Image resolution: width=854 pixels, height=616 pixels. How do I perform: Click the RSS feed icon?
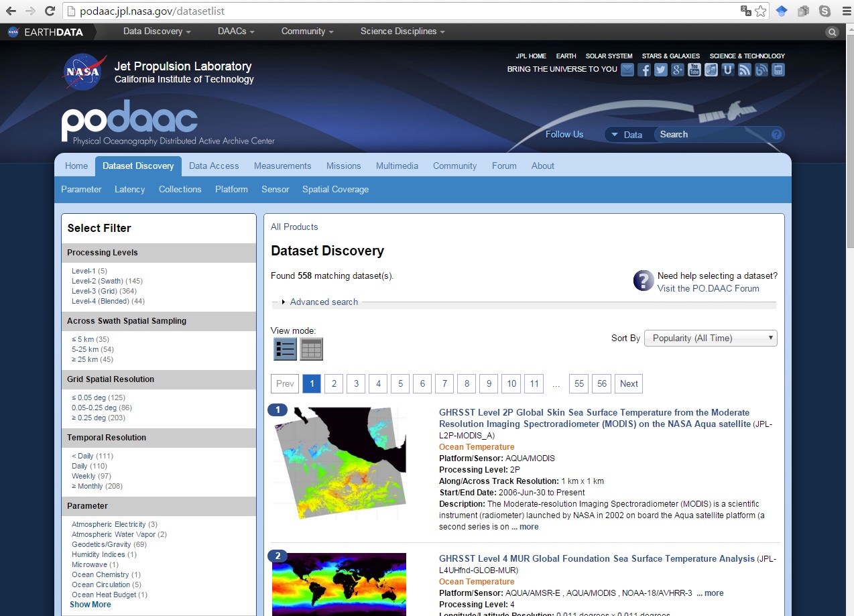click(x=745, y=70)
